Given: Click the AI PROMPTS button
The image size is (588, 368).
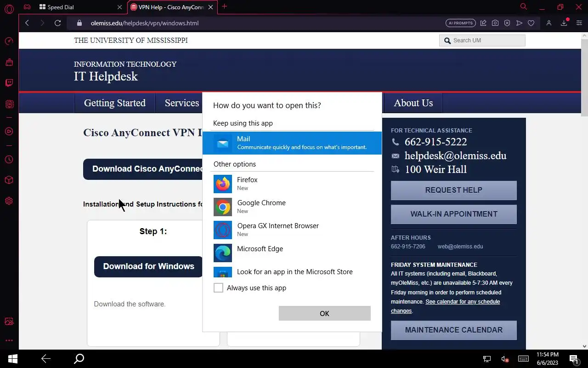Looking at the screenshot, I should pyautogui.click(x=461, y=23).
